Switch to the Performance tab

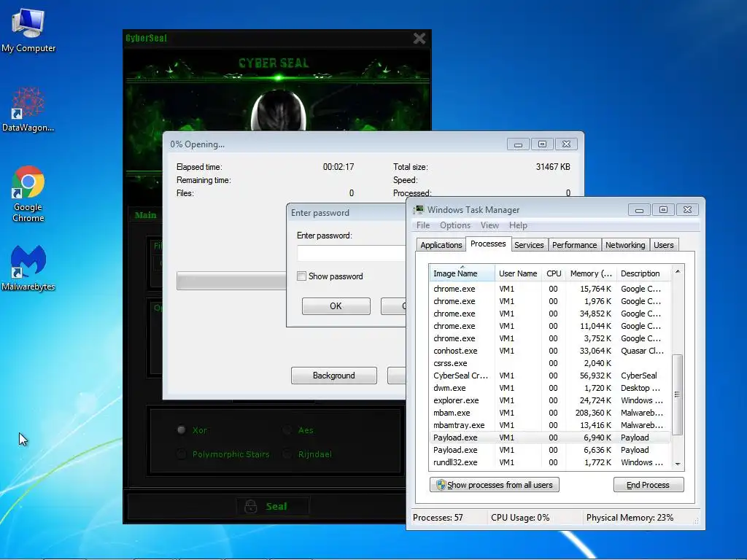(574, 245)
